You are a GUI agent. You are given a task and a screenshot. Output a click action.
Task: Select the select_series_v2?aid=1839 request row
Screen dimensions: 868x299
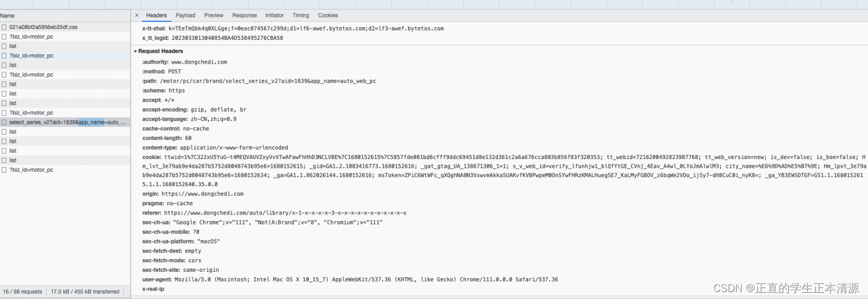click(x=65, y=123)
